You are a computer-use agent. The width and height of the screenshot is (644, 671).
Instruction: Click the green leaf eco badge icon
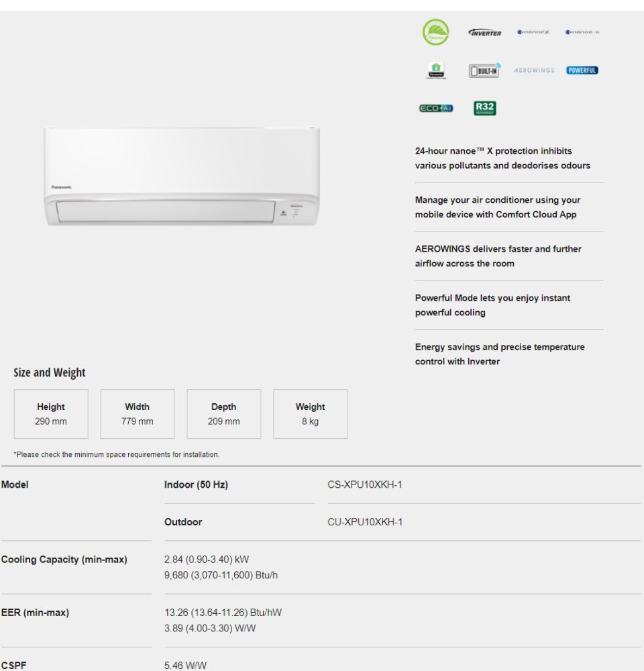coord(435,32)
